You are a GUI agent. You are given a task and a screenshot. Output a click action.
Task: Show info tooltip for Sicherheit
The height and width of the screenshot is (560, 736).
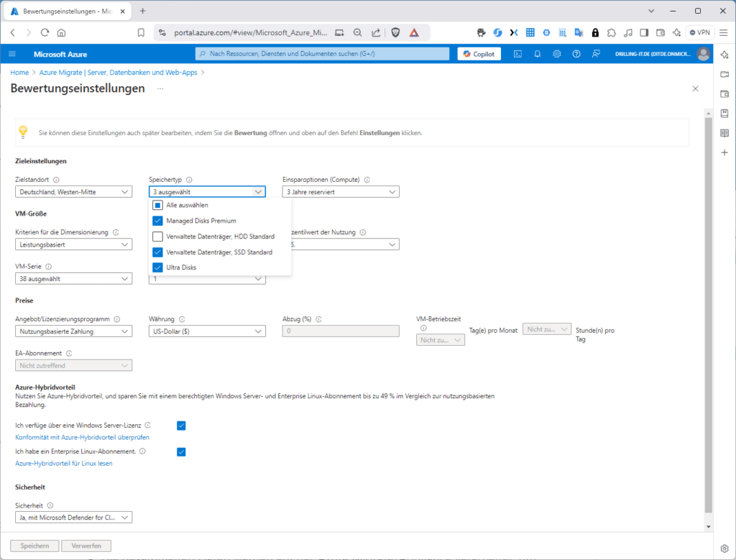50,505
